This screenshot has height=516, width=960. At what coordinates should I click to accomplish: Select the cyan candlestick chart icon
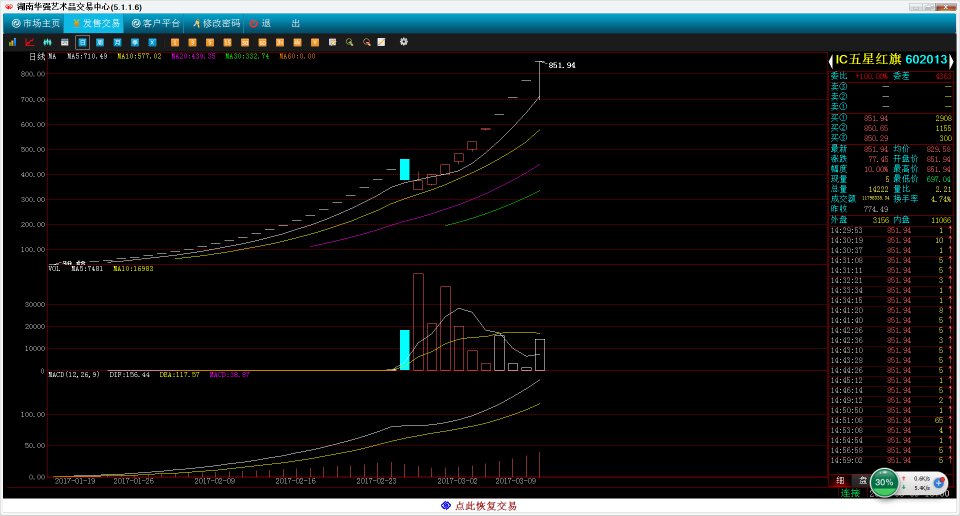pos(47,42)
